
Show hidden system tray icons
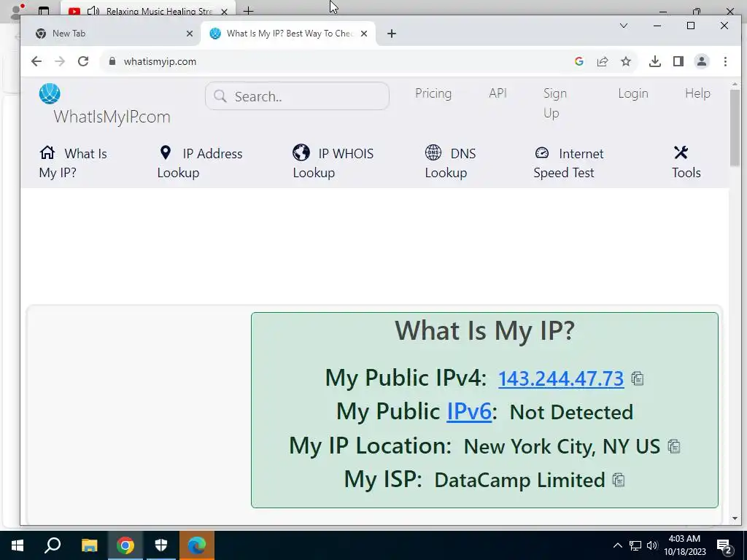pos(617,545)
